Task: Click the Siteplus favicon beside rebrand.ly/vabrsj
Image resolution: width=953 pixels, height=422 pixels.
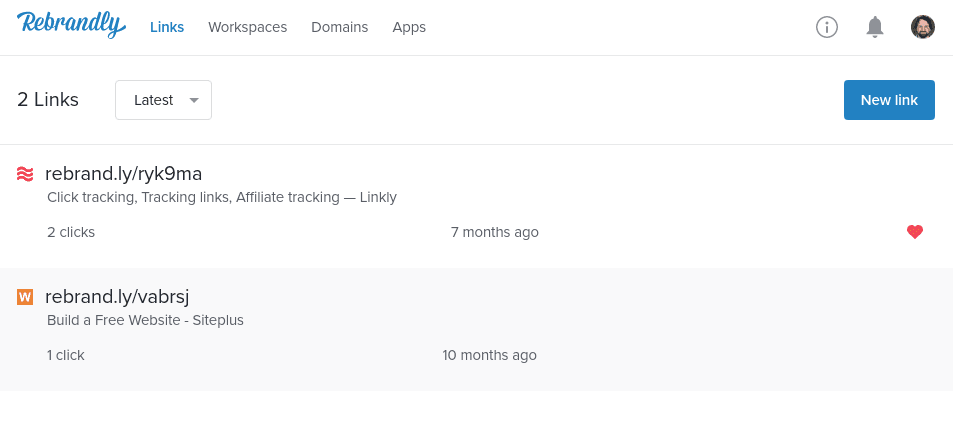Action: coord(26,297)
